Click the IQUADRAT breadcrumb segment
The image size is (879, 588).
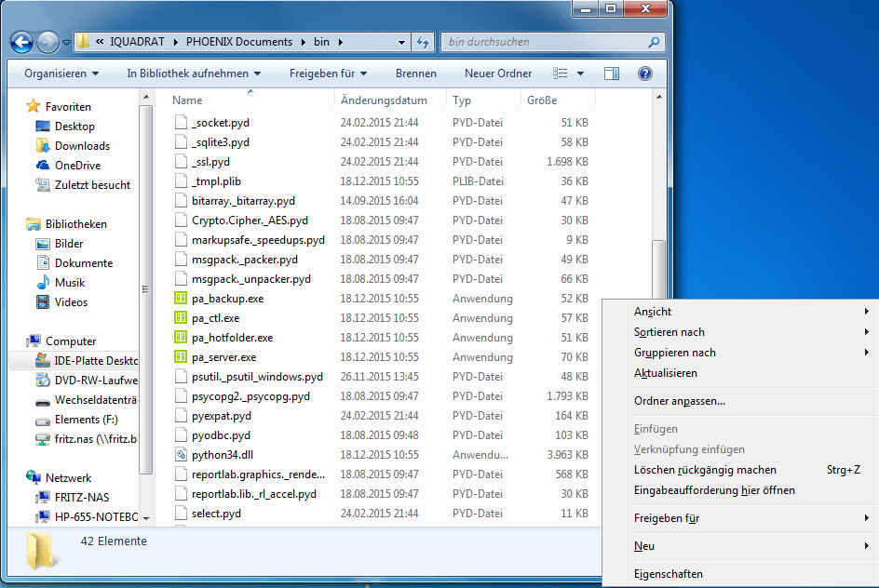[138, 42]
